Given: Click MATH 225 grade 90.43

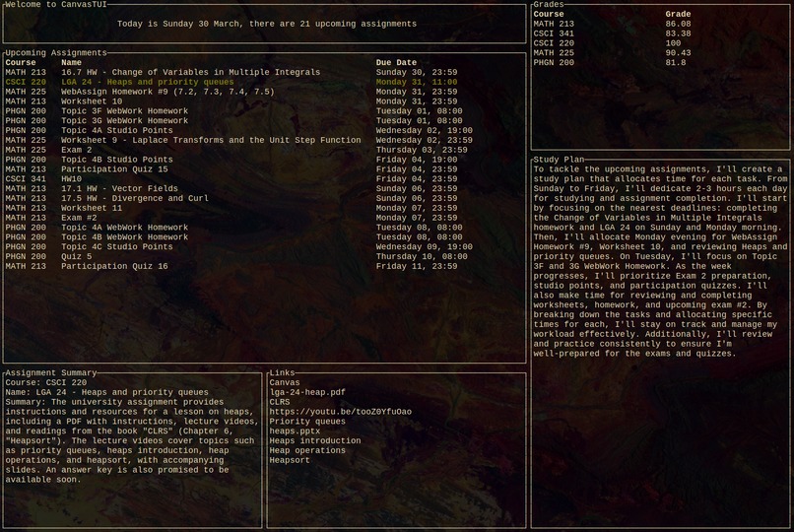Looking at the screenshot, I should [678, 52].
